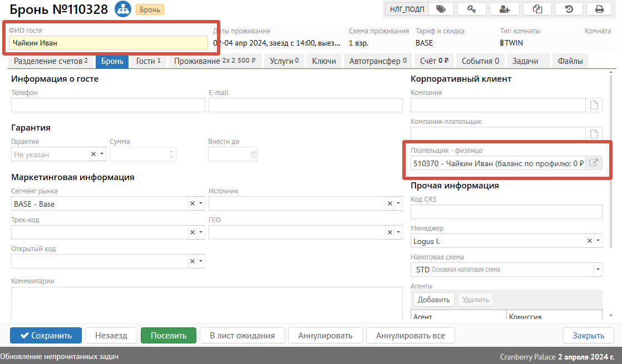The height and width of the screenshot is (364, 622).
Task: Click the Сохранить button
Action: tap(46, 336)
